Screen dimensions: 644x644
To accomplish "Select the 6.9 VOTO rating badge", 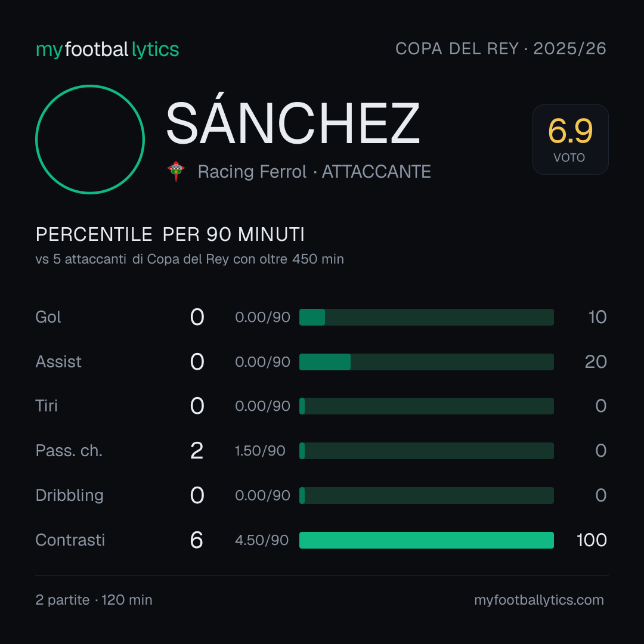I will click(570, 140).
